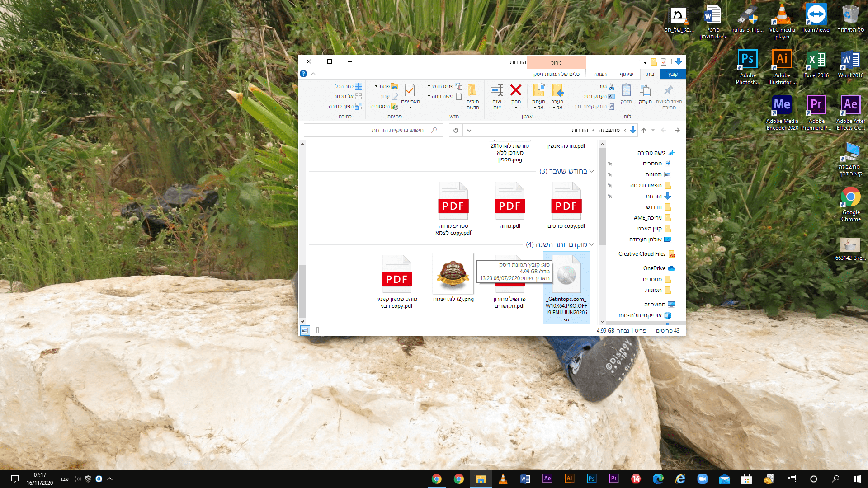This screenshot has width=868, height=488.
Task: Switch to details view layout toggle
Action: tap(315, 330)
